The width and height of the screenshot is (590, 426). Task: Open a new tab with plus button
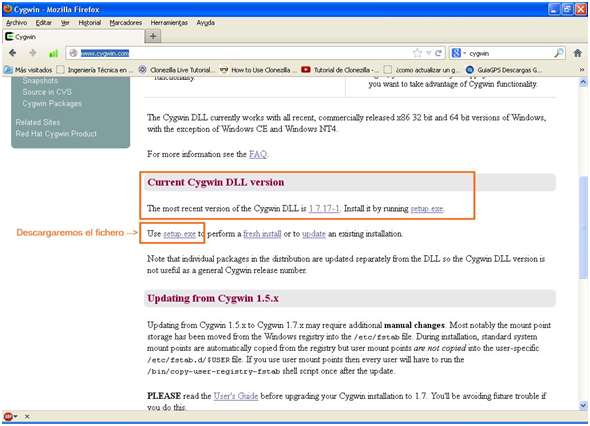tap(153, 36)
